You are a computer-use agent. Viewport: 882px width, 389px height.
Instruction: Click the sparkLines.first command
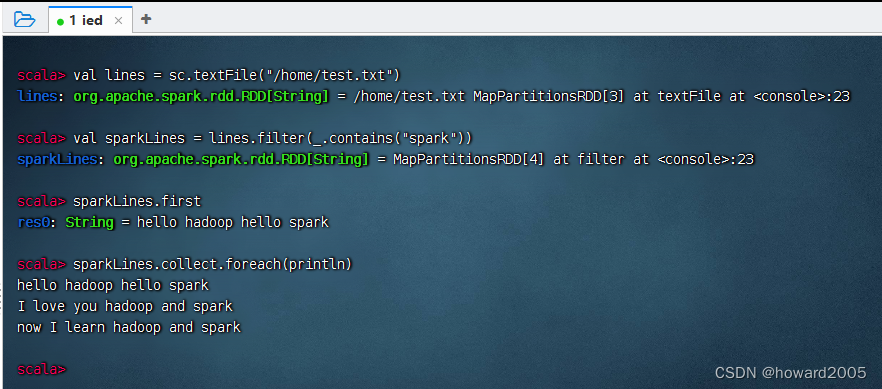(137, 201)
